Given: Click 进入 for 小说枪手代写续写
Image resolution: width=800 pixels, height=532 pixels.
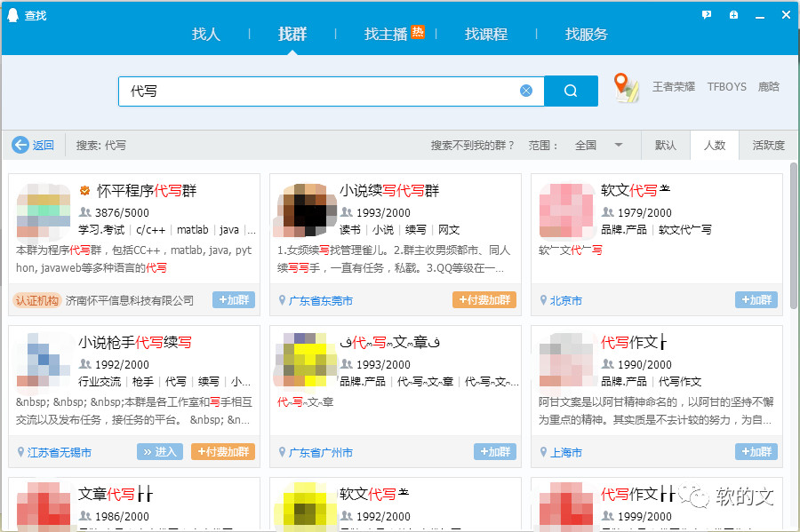Looking at the screenshot, I should (x=160, y=451).
